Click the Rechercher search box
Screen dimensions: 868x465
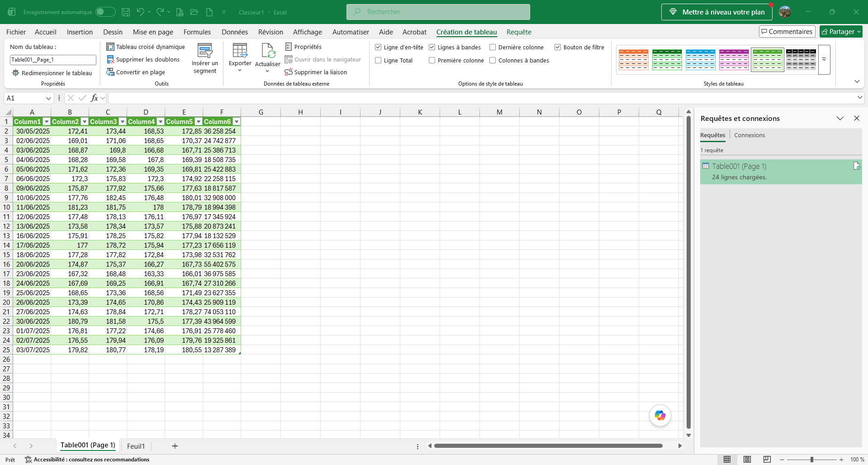point(438,12)
